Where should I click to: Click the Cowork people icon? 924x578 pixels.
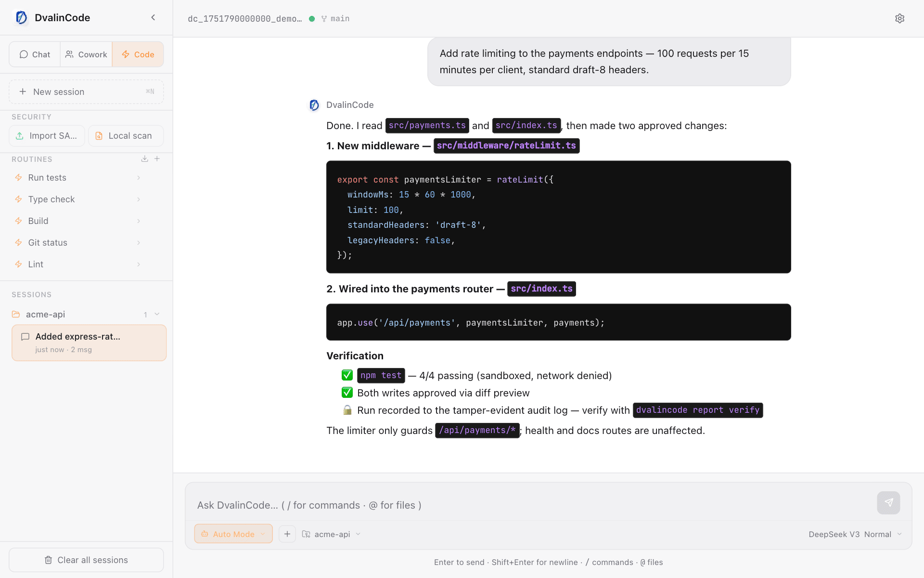pos(70,54)
